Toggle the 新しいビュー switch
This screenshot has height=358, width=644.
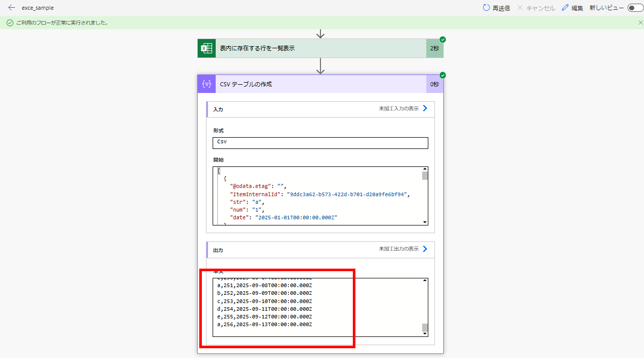(x=635, y=8)
